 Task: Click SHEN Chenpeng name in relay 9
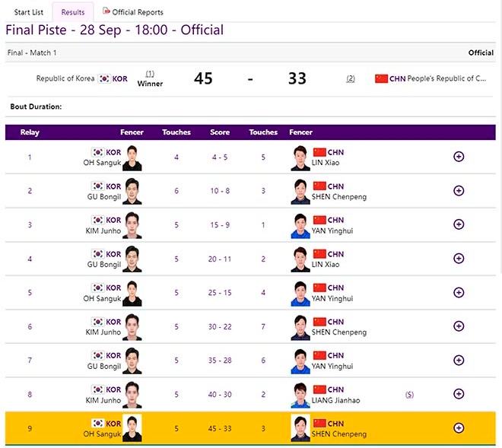(339, 434)
